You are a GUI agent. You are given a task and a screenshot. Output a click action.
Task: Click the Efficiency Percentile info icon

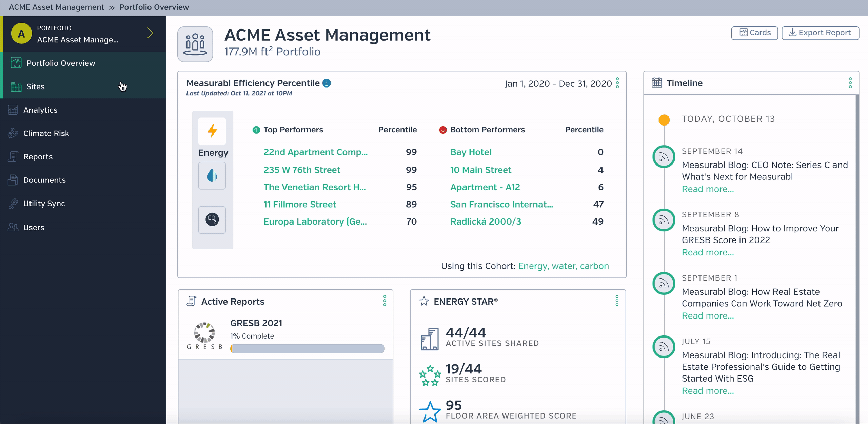click(x=327, y=83)
